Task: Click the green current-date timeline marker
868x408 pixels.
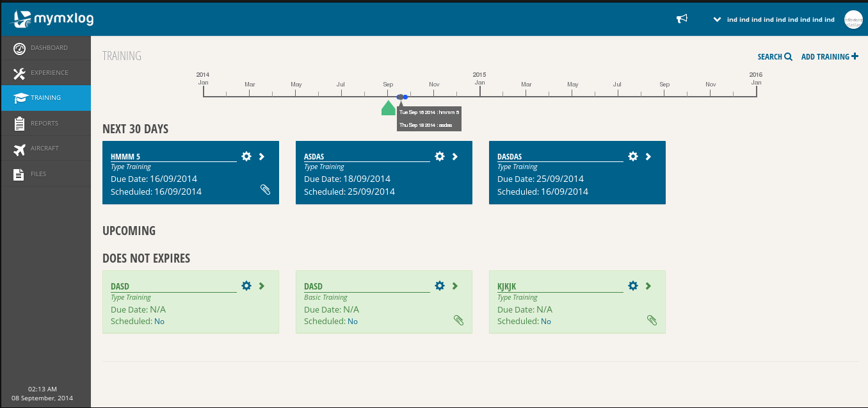Action: tap(388, 108)
